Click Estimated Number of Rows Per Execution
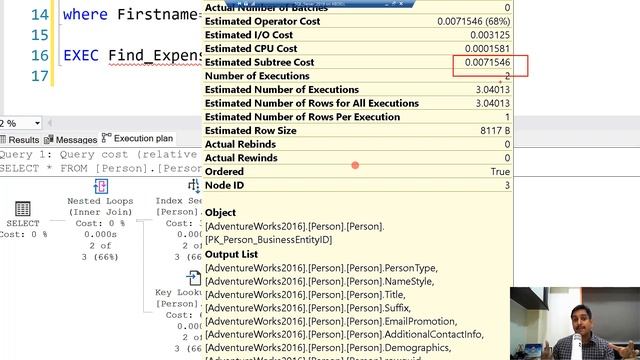This screenshot has height=360, width=640. click(302, 117)
